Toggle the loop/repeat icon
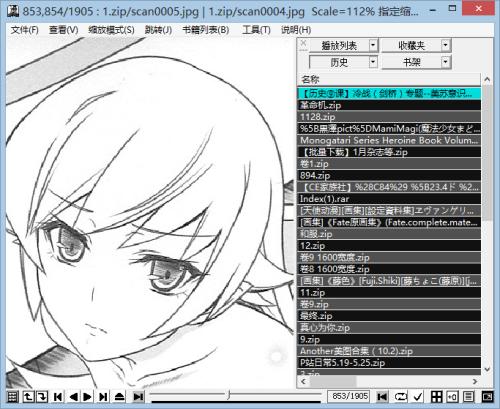Screen dimensions: 500x409 [401, 397]
